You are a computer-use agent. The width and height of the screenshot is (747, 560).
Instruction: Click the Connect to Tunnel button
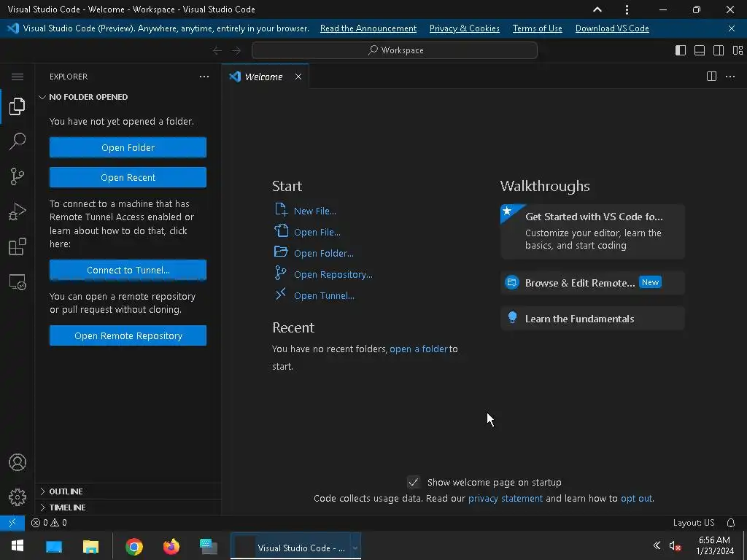click(x=128, y=270)
